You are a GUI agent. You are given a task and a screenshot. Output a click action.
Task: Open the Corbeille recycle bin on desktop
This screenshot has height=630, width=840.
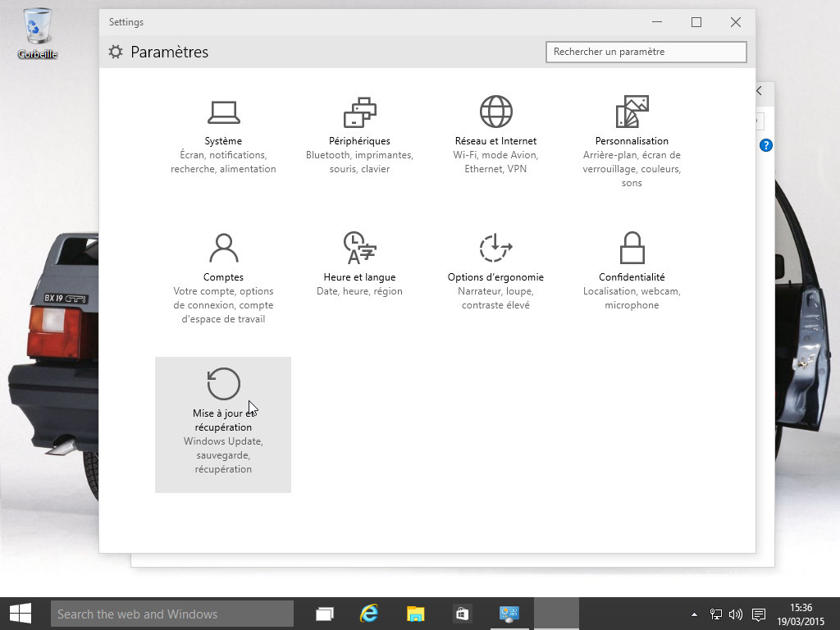pyautogui.click(x=37, y=33)
